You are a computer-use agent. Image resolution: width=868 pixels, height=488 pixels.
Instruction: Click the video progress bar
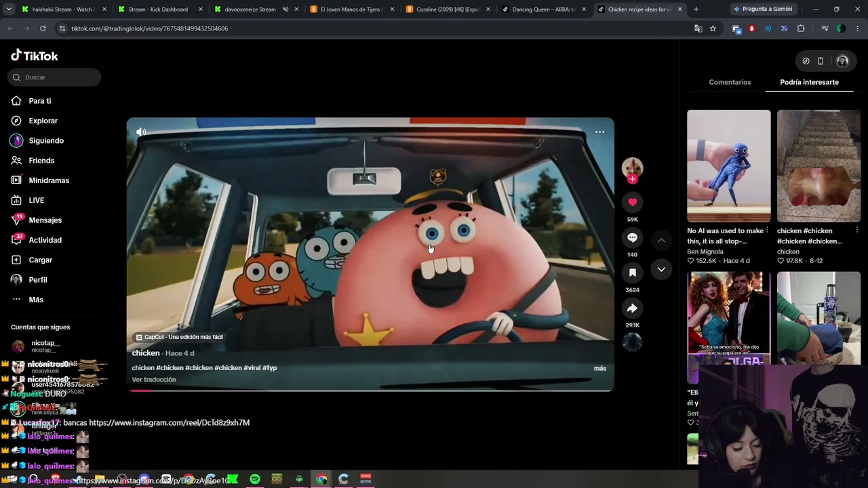(x=370, y=390)
